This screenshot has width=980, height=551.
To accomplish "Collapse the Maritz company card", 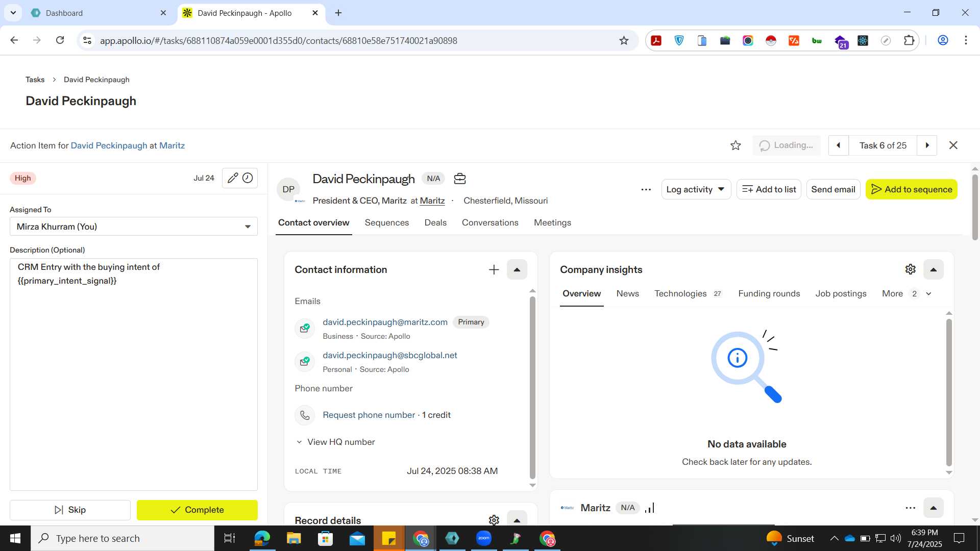I will [x=934, y=508].
